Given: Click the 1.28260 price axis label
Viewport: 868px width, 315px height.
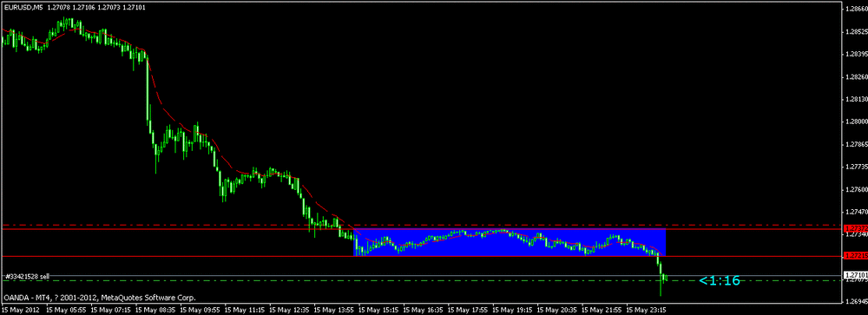Looking at the screenshot, I should tap(857, 77).
